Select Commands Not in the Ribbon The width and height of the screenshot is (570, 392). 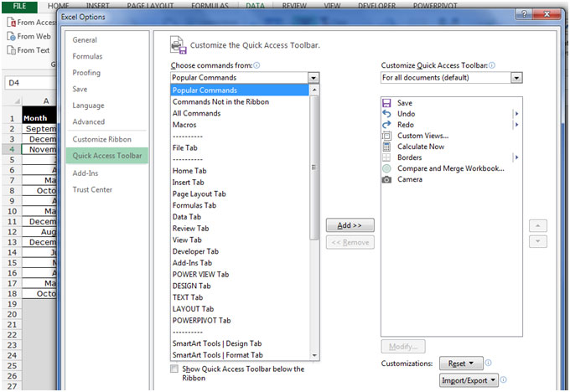click(240, 101)
